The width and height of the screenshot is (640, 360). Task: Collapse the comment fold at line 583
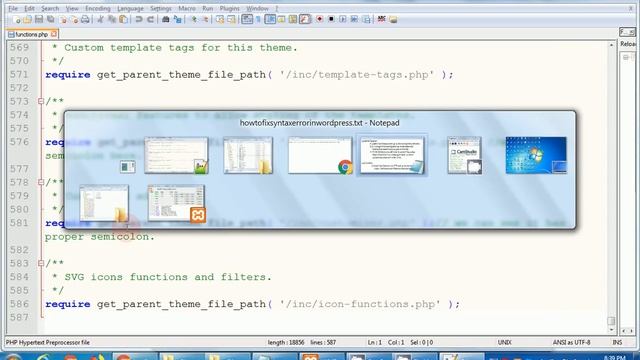pyautogui.click(x=41, y=263)
